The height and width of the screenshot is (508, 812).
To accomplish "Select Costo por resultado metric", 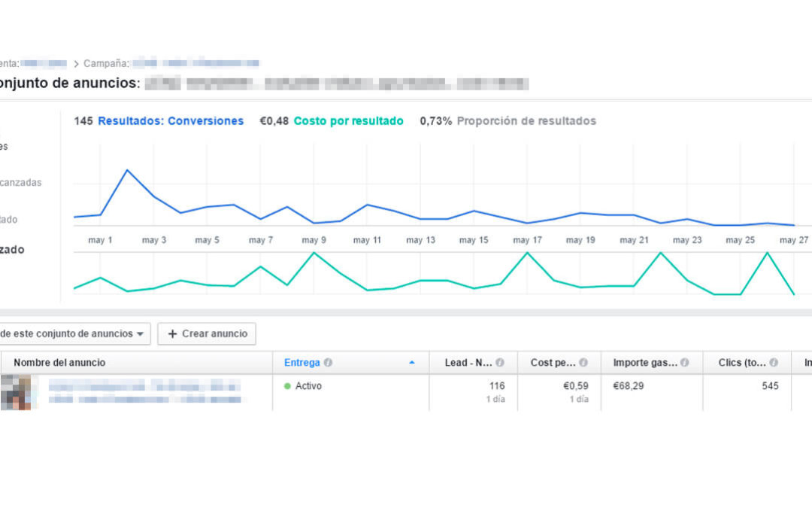I will (x=347, y=121).
